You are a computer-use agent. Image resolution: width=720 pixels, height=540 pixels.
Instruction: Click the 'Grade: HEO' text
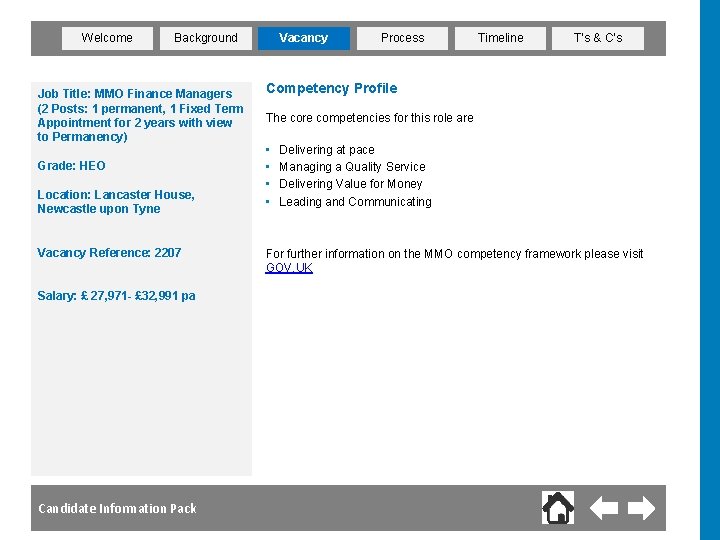tap(71, 166)
